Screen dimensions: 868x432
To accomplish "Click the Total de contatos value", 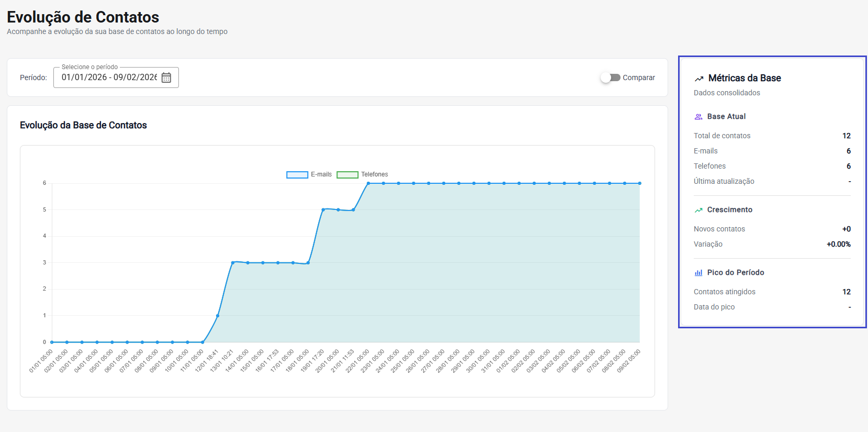I will [846, 136].
